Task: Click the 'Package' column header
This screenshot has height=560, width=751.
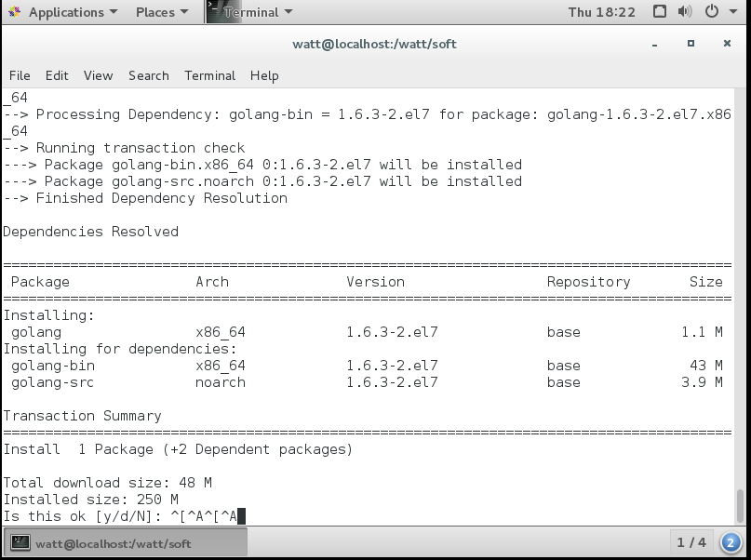Action: point(40,282)
